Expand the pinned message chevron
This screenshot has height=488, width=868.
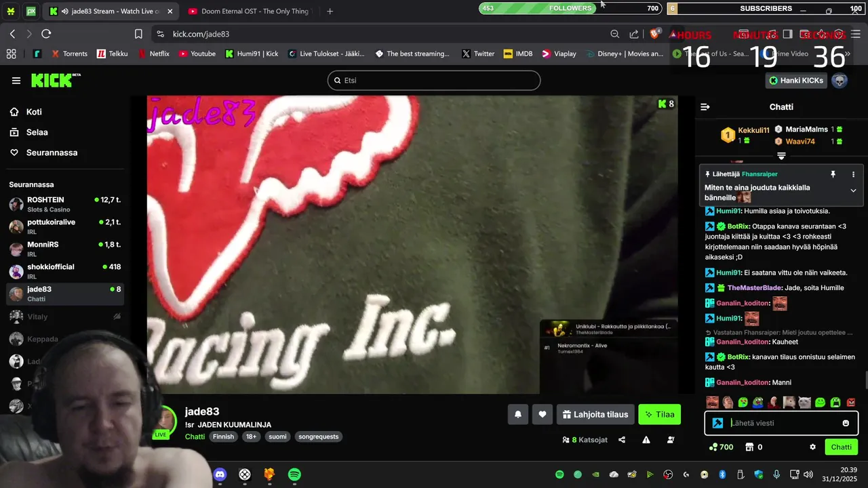coord(853,191)
